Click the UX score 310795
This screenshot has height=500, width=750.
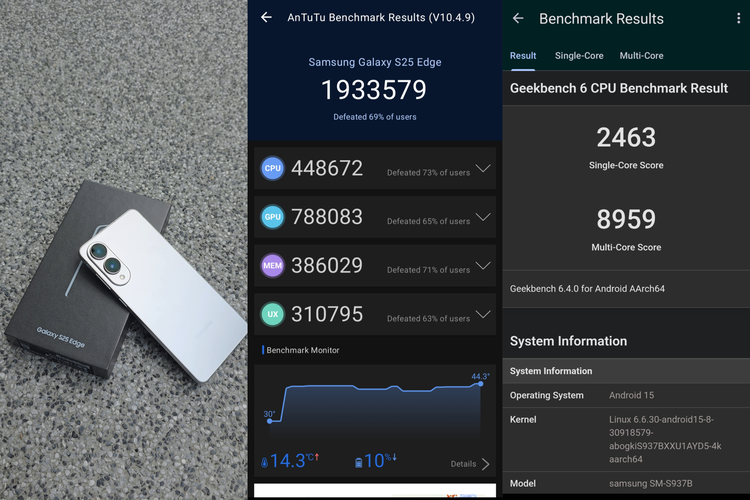327,314
